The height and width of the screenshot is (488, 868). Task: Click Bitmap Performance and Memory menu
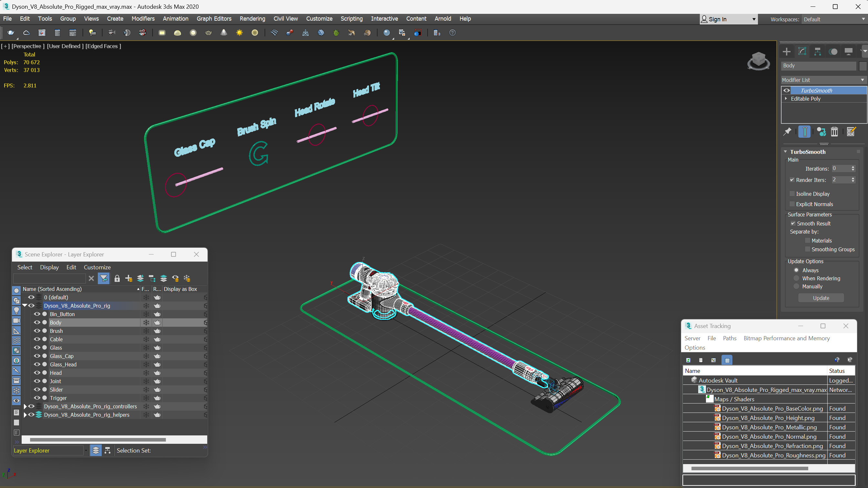(x=786, y=338)
